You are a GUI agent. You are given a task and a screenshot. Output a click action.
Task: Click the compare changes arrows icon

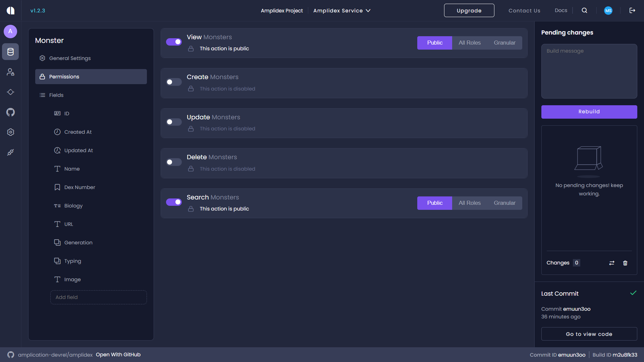coord(611,263)
